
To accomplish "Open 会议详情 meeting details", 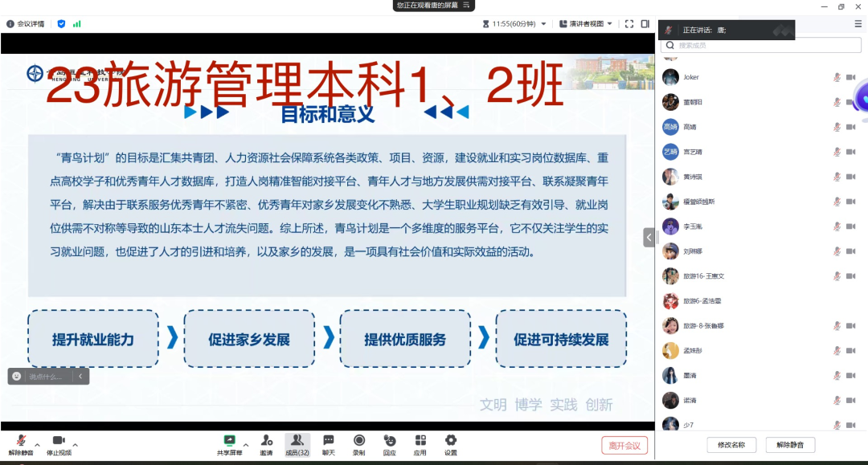I will pyautogui.click(x=26, y=24).
